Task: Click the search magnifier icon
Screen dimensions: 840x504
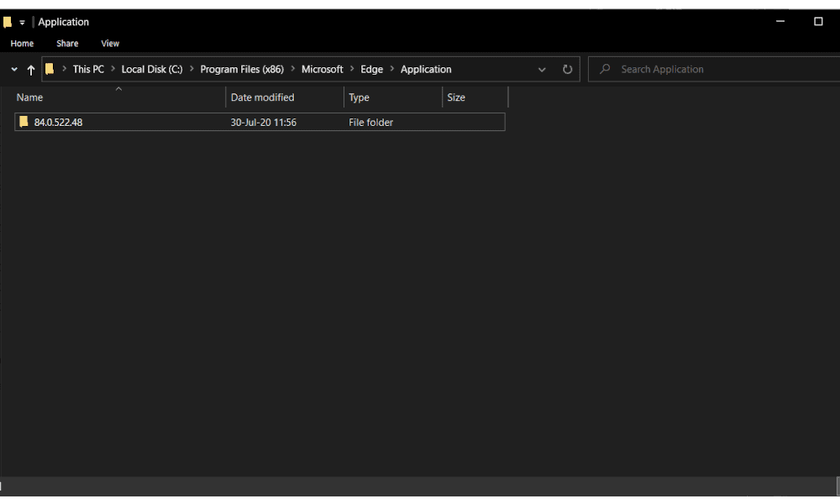Action: coord(603,69)
